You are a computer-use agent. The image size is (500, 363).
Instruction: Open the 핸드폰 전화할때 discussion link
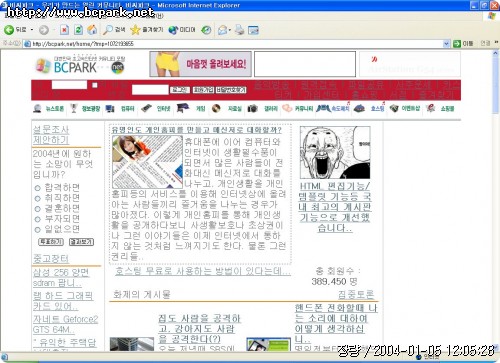click(336, 324)
